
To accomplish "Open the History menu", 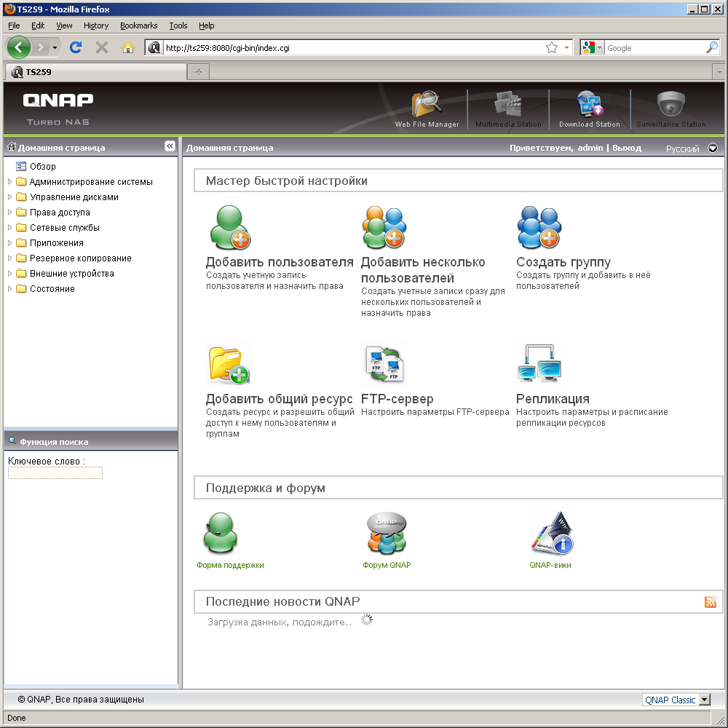I will [x=96, y=25].
